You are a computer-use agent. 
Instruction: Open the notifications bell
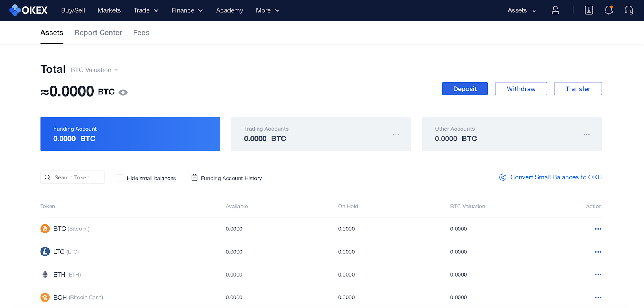[608, 10]
